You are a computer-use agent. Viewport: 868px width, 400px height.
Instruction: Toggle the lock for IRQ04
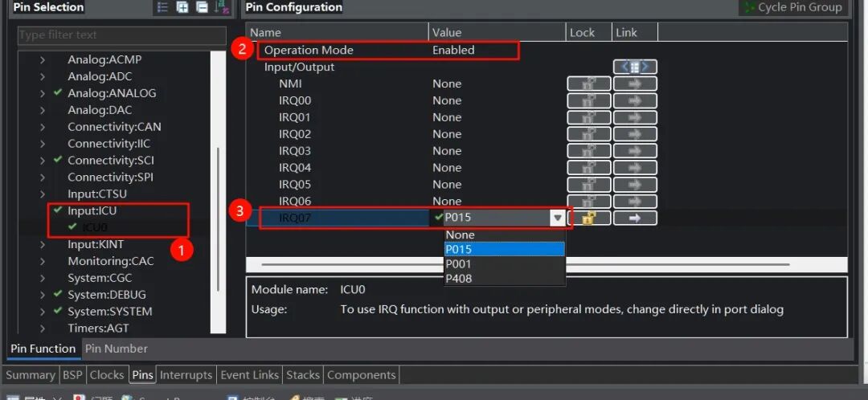[588, 168]
